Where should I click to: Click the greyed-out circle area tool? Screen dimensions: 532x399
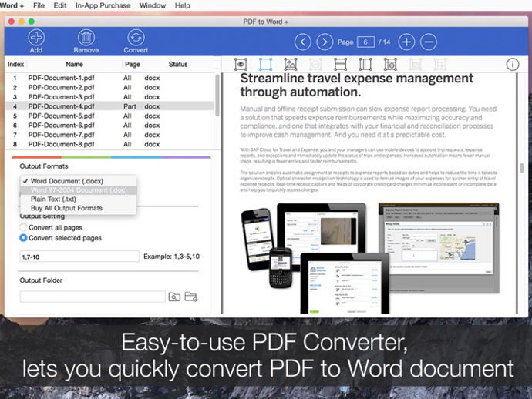(315, 64)
